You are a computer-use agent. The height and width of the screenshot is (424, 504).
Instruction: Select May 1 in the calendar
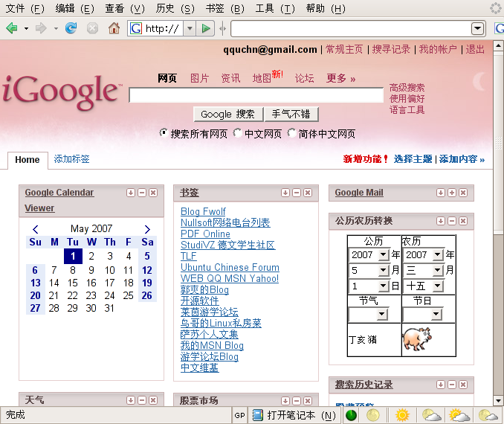pos(73,256)
